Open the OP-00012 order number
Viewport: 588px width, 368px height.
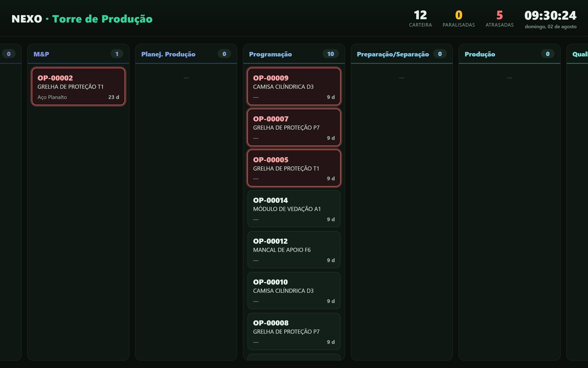(270, 241)
